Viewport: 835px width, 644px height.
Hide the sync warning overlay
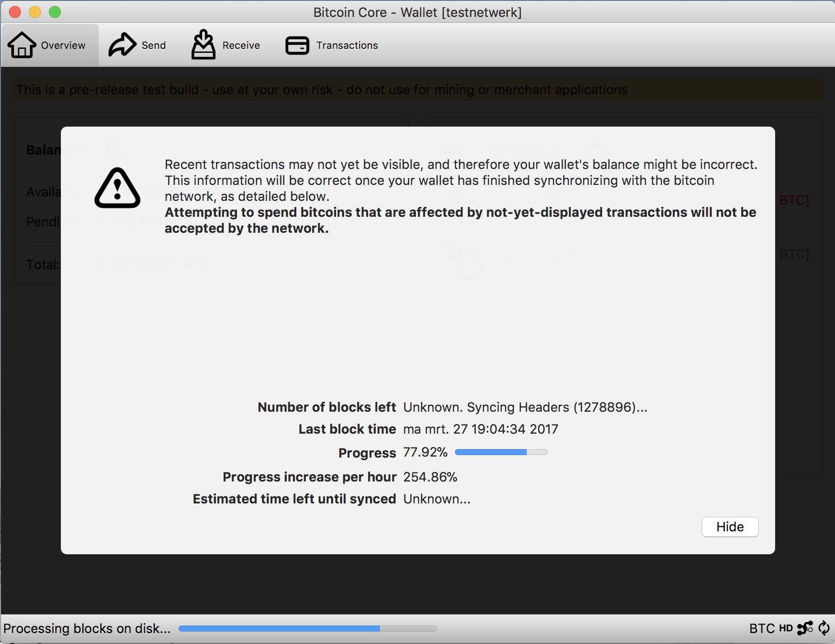point(730,527)
